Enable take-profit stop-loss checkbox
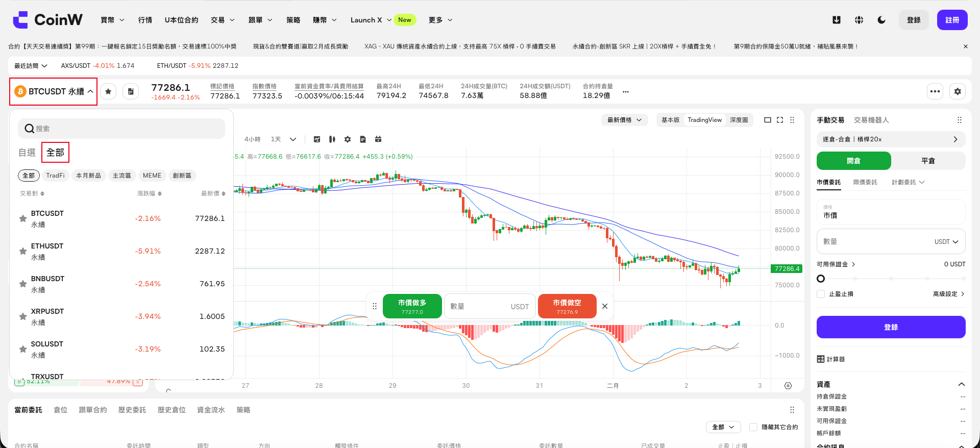The height and width of the screenshot is (448, 980). [x=821, y=294]
